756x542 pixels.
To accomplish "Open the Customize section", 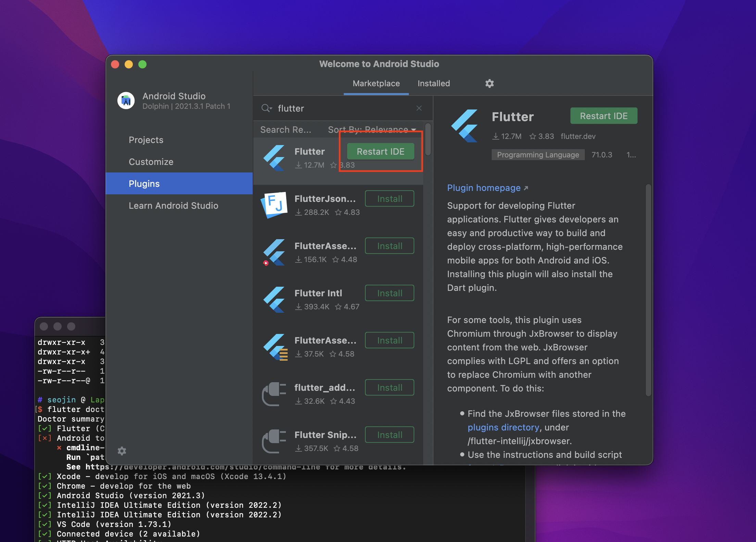I will [x=151, y=162].
